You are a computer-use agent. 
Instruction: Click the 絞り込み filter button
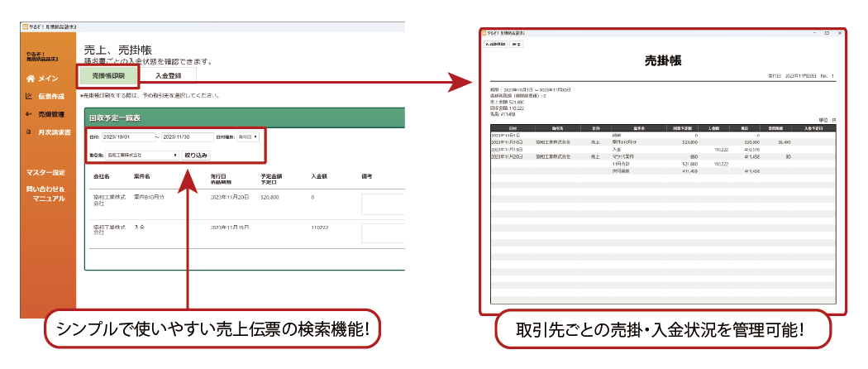[196, 156]
